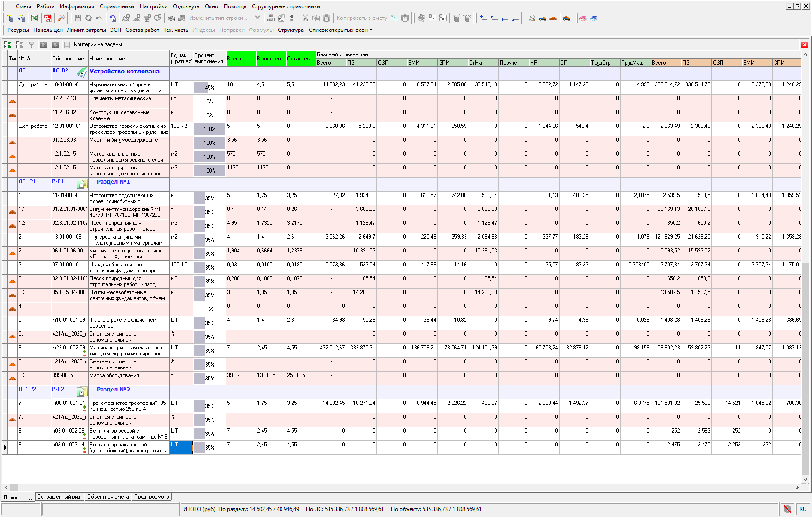
Task: Click 45% progress bar for row 10-01-001-01
Action: 209,87
